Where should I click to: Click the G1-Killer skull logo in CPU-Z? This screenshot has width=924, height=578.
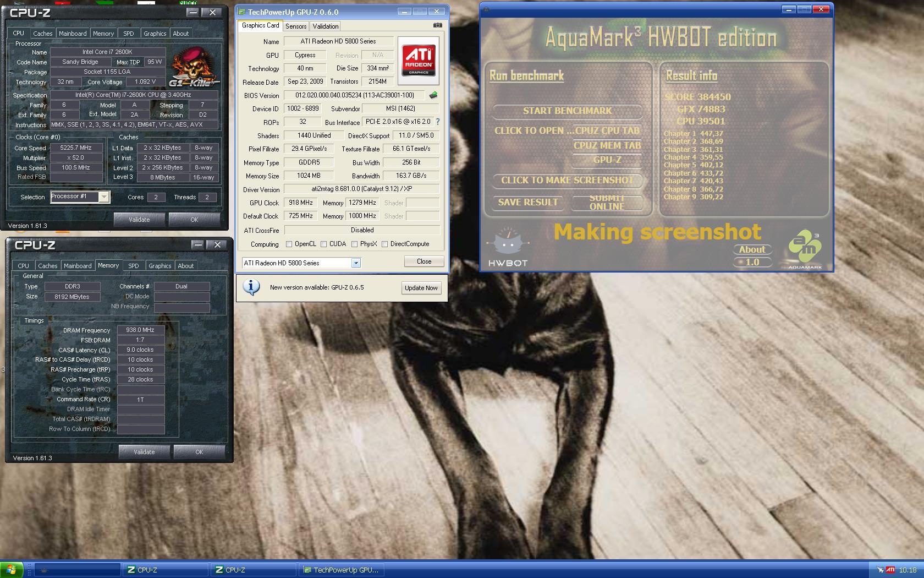(194, 67)
